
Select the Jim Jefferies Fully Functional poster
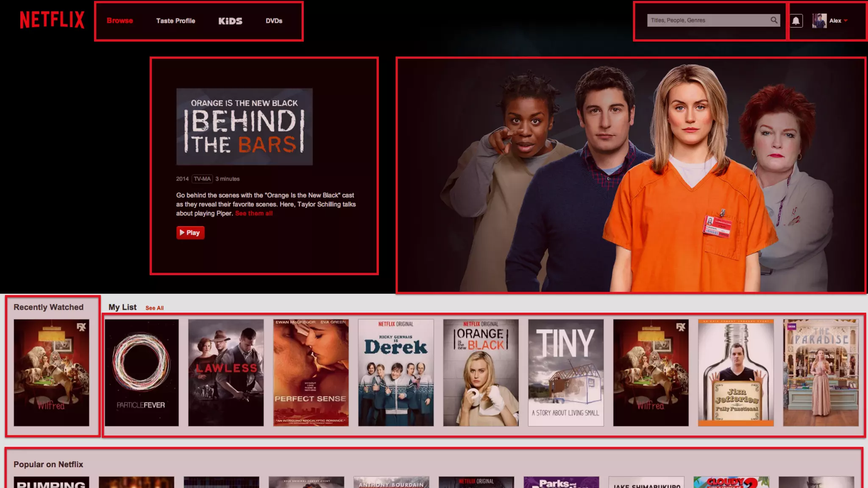coord(735,372)
